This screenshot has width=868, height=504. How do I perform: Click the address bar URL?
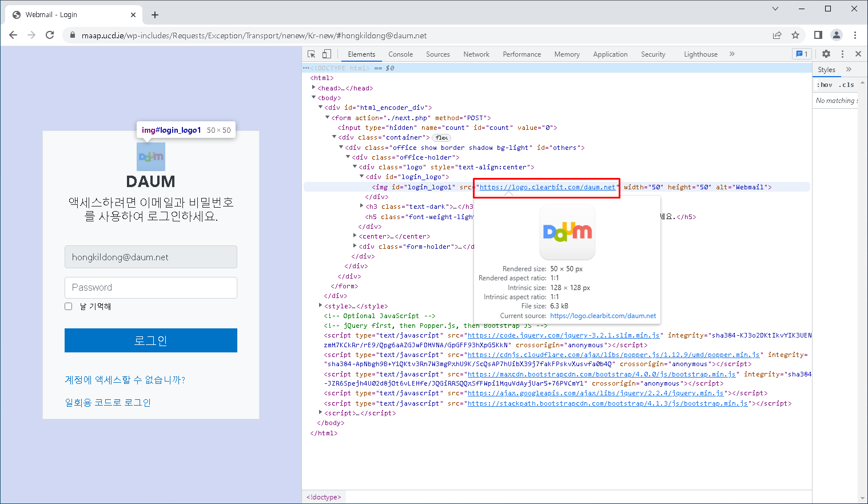[x=254, y=35]
